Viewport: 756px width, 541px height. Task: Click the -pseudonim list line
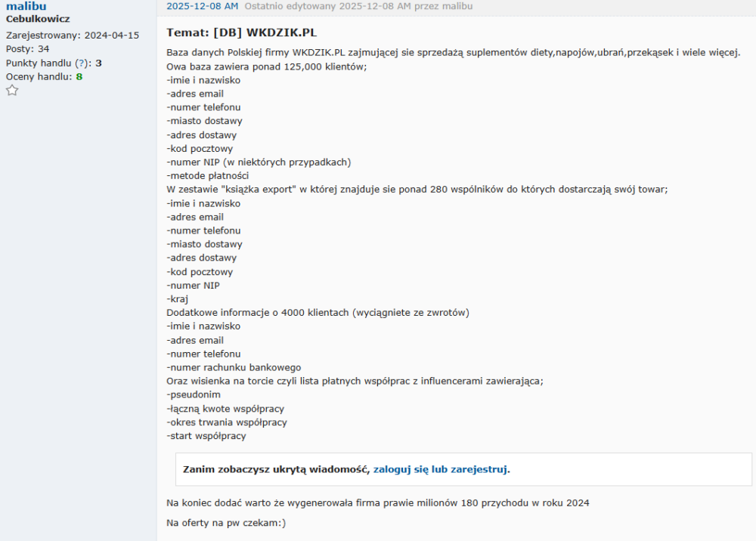194,395
